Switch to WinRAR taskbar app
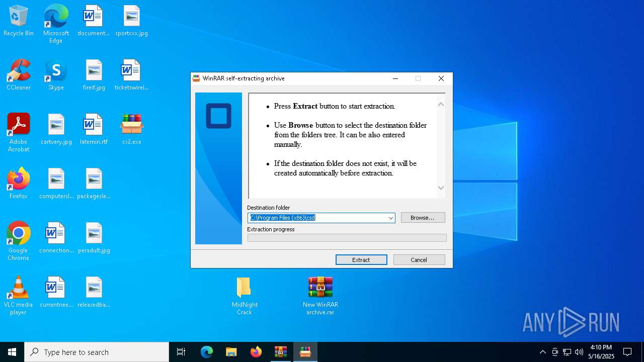The image size is (644, 362). point(281,352)
